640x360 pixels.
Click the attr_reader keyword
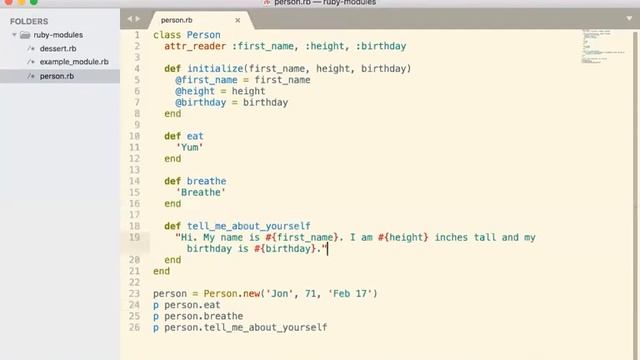click(x=195, y=46)
